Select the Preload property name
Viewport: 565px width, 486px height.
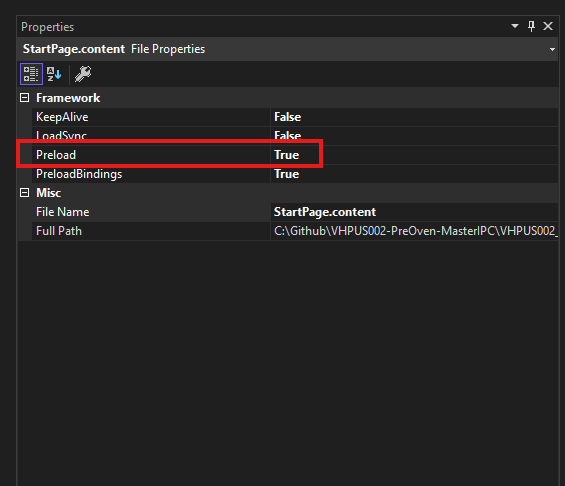pos(56,155)
